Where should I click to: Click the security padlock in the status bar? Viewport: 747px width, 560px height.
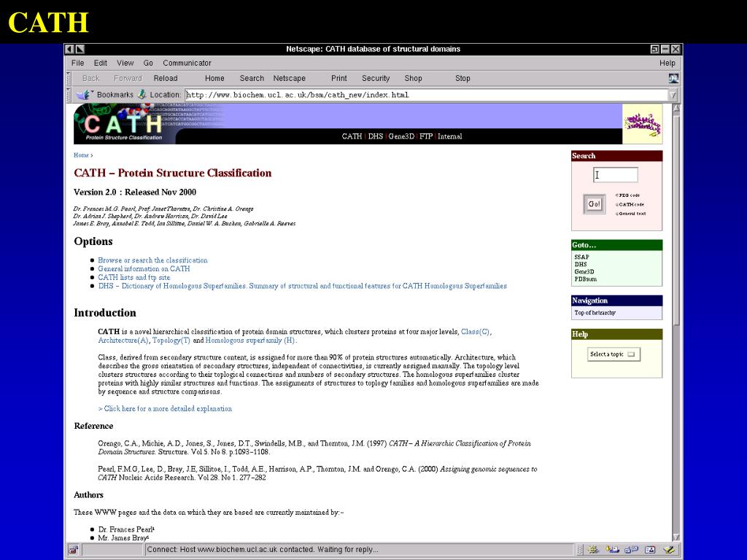(x=74, y=550)
